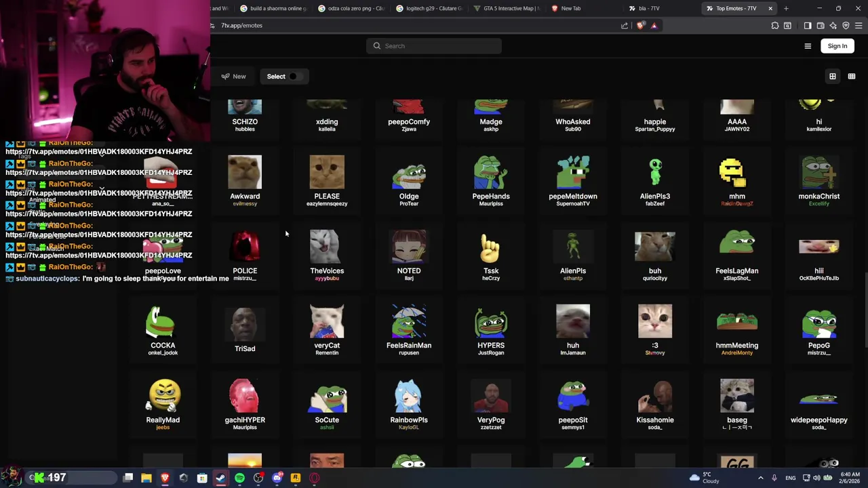Click the emote Search field
868x488 pixels.
(x=434, y=46)
